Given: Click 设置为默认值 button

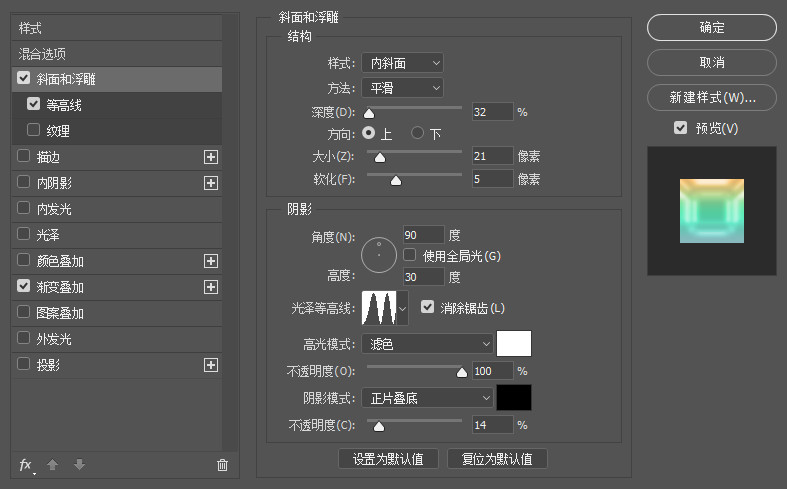Looking at the screenshot, I should [388, 459].
